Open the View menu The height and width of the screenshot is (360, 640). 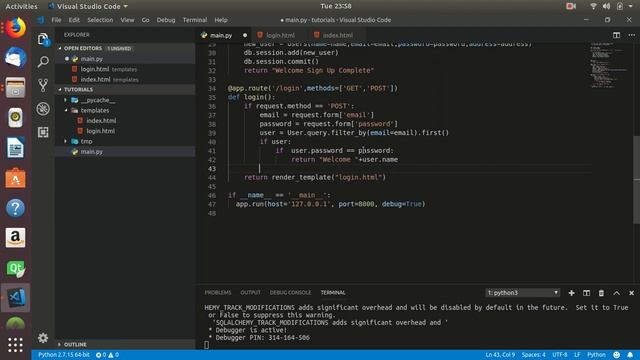[127, 20]
